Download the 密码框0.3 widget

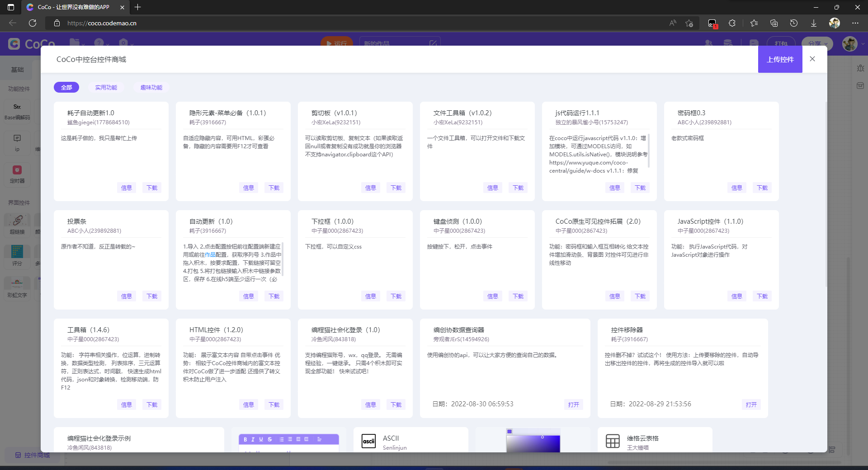coord(762,188)
